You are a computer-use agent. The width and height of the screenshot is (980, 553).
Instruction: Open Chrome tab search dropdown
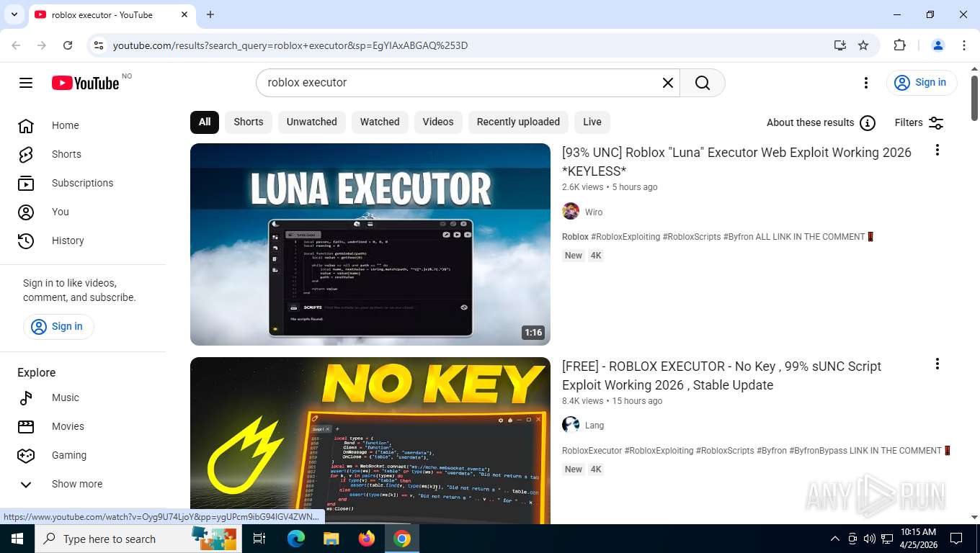pyautogui.click(x=14, y=14)
